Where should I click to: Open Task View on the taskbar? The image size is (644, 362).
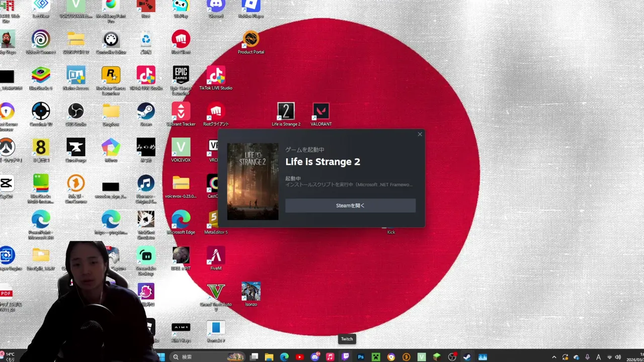coord(254,357)
